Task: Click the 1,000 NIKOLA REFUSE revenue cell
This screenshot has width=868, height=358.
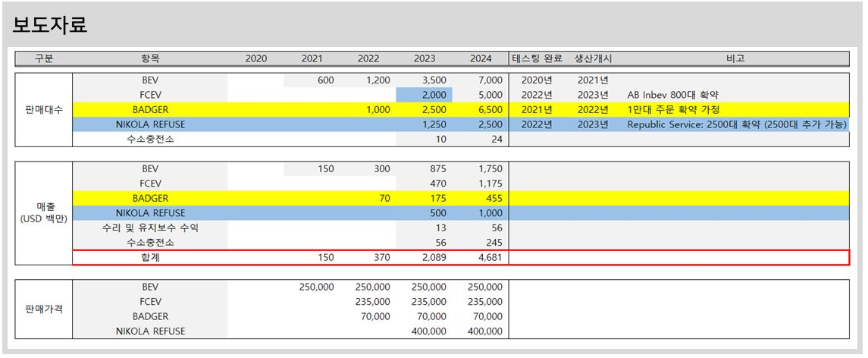Action: (490, 213)
